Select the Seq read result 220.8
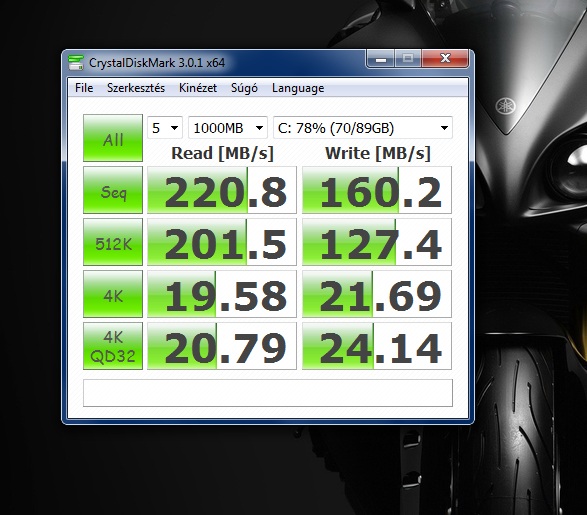Screen dimensions: 587x515 (222, 190)
